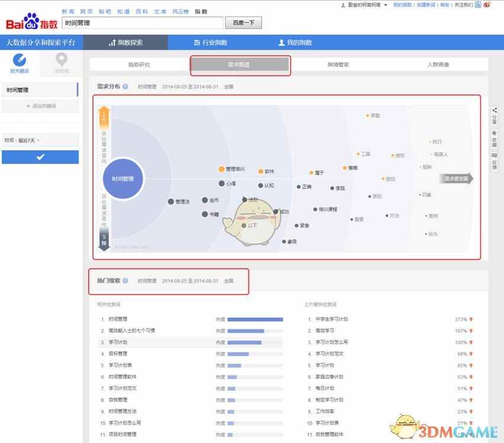The image size is (504, 443).
Task: Switch to the 趋势研究 sub-tab
Action: pyautogui.click(x=139, y=65)
